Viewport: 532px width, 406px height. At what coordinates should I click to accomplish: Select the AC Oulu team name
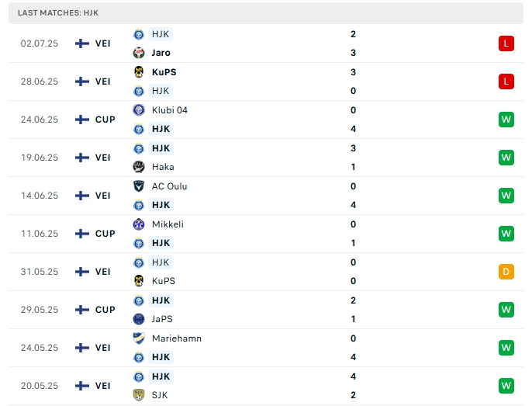[x=169, y=186]
